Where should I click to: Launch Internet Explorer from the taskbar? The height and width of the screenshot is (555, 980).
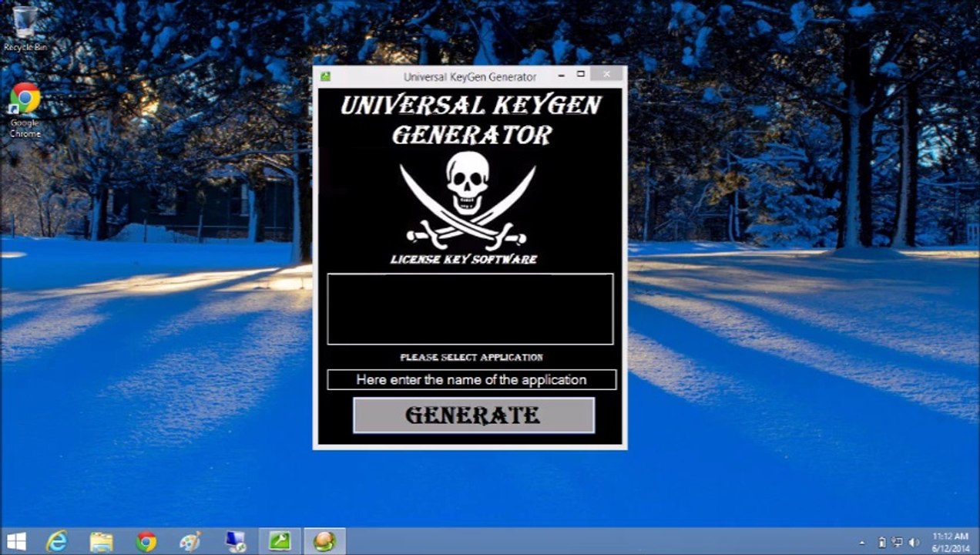click(56, 542)
